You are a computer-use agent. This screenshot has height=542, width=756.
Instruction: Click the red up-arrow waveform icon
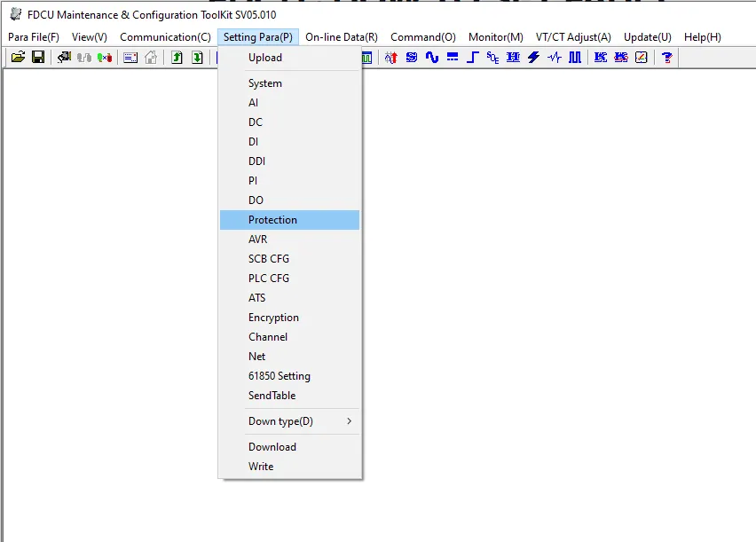391,58
